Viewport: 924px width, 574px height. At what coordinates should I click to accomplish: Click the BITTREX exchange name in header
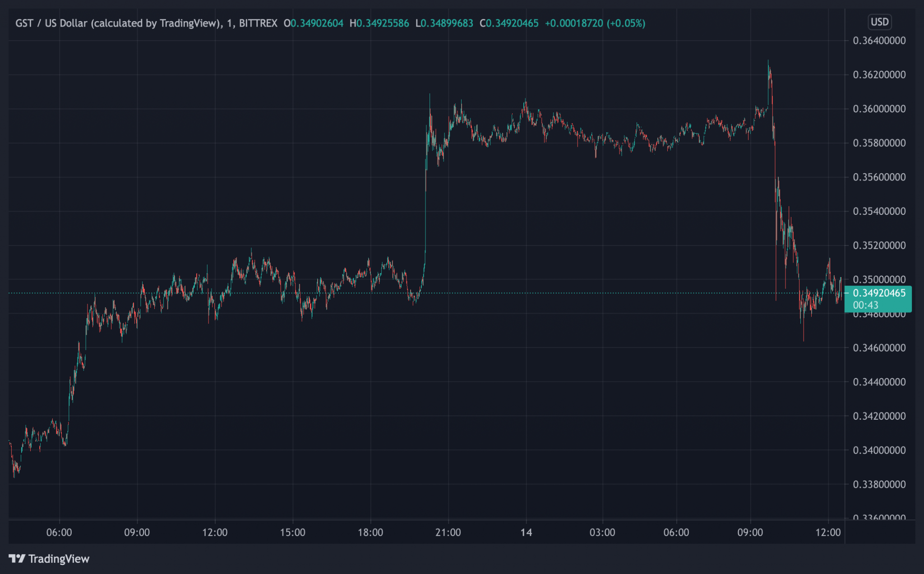point(258,23)
